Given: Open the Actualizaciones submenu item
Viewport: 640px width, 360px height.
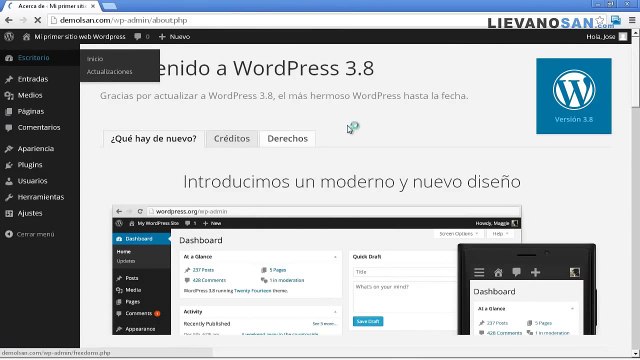Looking at the screenshot, I should pyautogui.click(x=109, y=71).
